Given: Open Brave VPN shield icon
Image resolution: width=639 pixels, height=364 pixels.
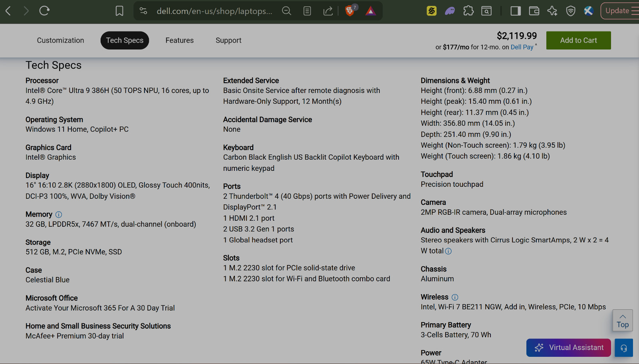Looking at the screenshot, I should [571, 11].
